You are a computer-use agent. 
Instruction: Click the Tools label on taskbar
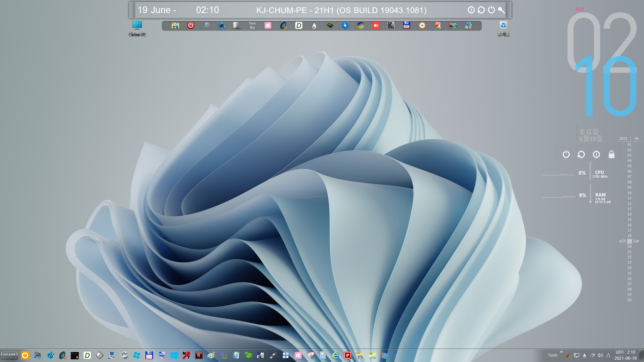[x=552, y=355]
